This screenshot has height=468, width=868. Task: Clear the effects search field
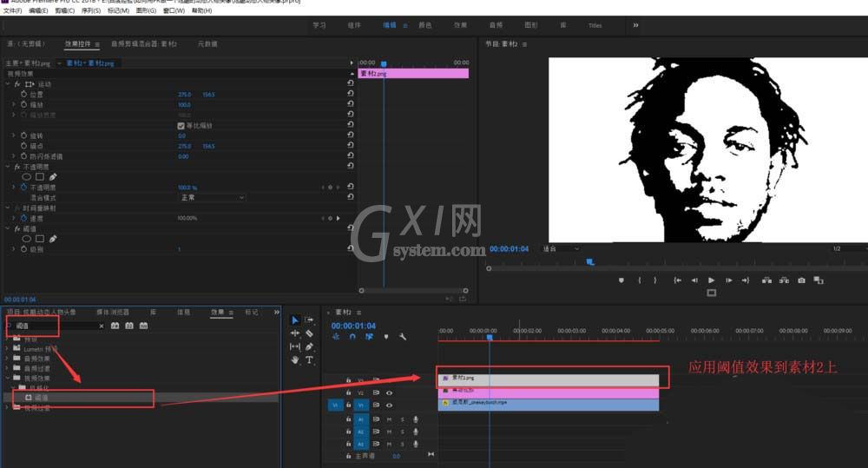point(102,326)
